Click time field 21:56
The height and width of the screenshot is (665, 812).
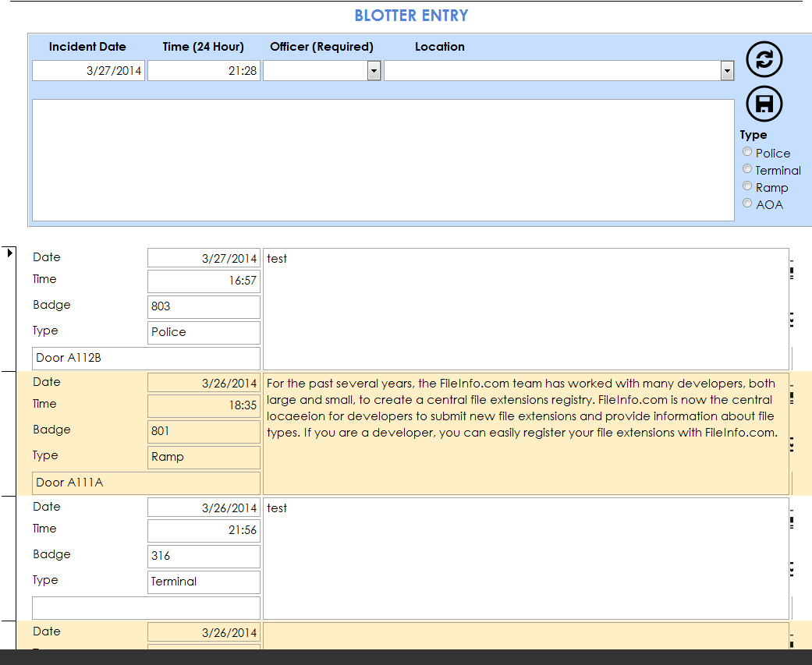204,530
